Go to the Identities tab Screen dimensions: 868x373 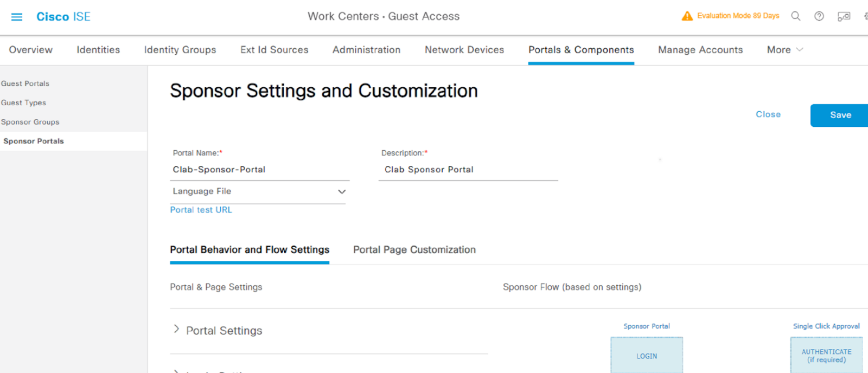[x=98, y=50]
